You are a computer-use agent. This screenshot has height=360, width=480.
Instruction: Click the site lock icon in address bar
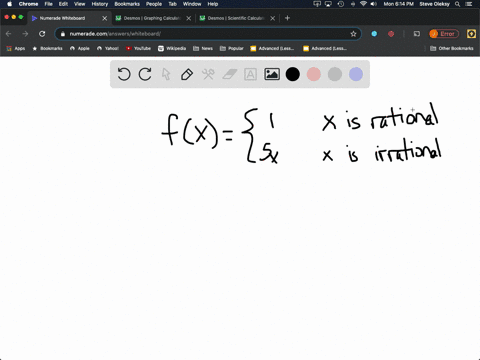point(63,34)
